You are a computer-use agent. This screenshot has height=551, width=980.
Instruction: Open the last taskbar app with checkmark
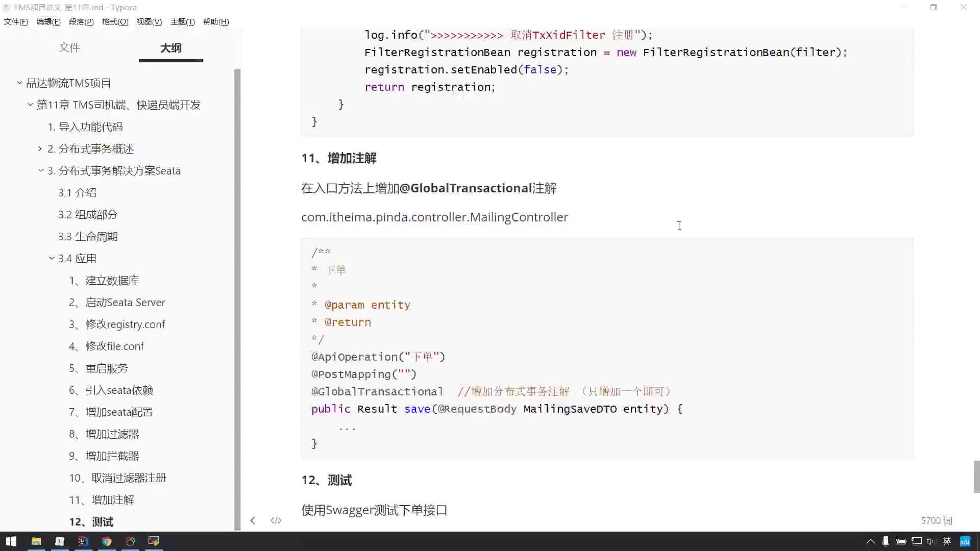pos(154,541)
